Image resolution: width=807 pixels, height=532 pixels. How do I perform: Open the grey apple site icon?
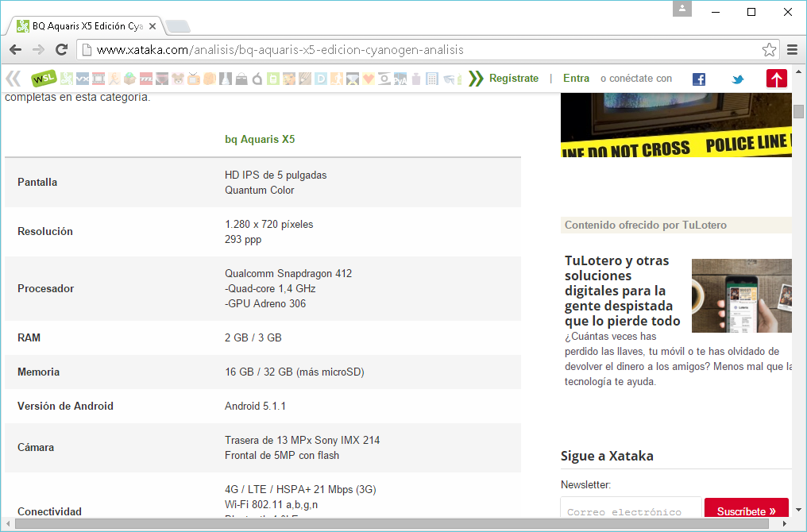point(257,79)
